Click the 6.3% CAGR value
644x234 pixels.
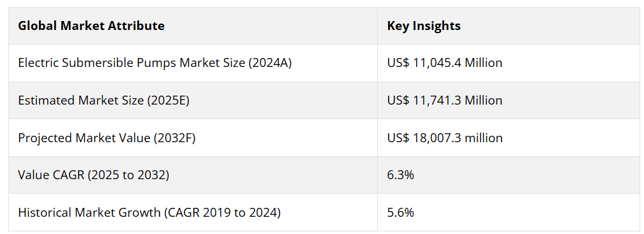[400, 175]
